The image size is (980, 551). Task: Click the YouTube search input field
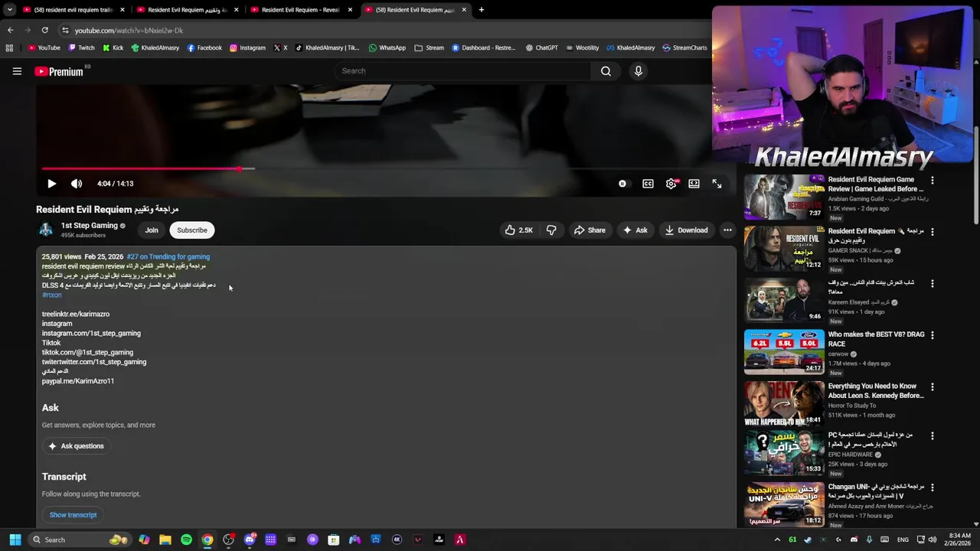[x=463, y=71]
